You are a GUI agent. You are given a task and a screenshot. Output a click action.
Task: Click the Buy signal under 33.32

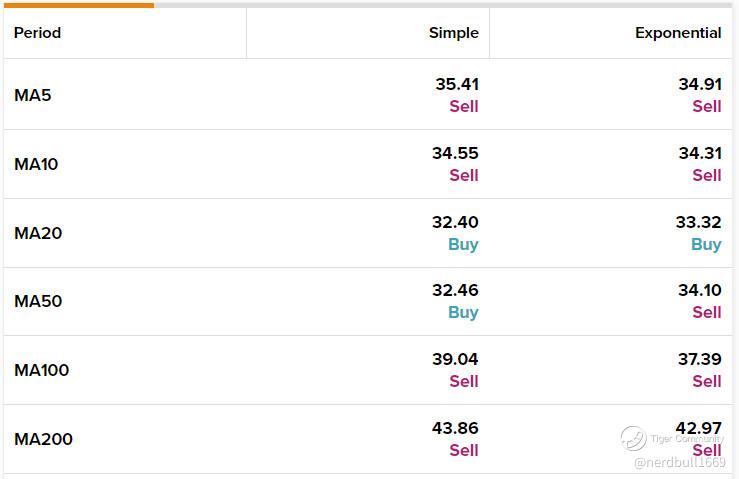pyautogui.click(x=706, y=244)
